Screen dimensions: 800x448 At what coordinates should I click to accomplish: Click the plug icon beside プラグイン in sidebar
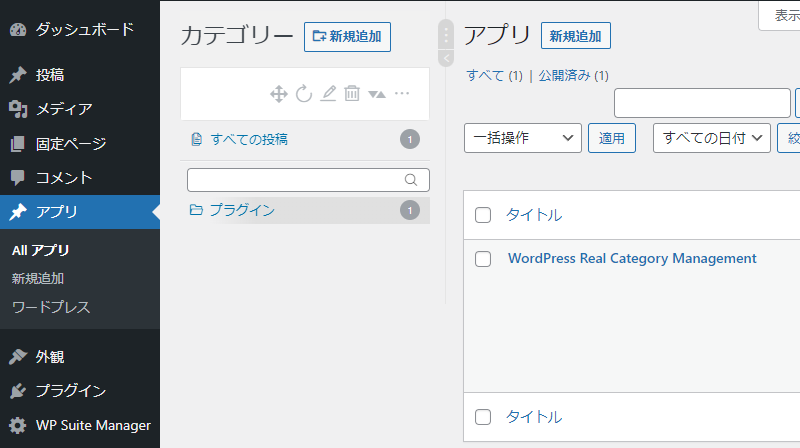click(18, 391)
